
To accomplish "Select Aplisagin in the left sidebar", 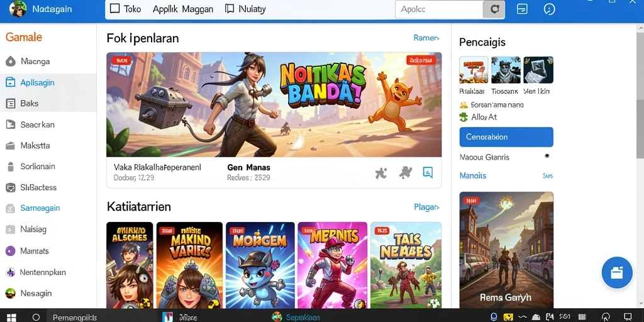I will tap(48, 82).
